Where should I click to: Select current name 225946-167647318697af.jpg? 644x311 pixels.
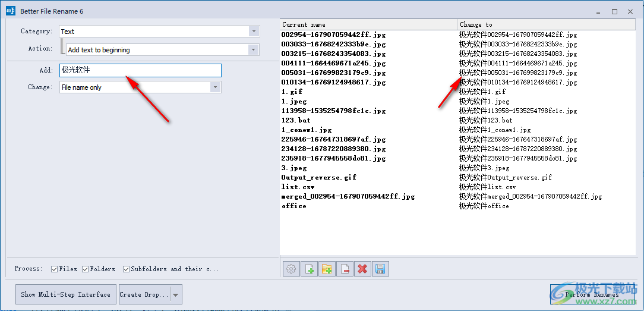pyautogui.click(x=333, y=139)
